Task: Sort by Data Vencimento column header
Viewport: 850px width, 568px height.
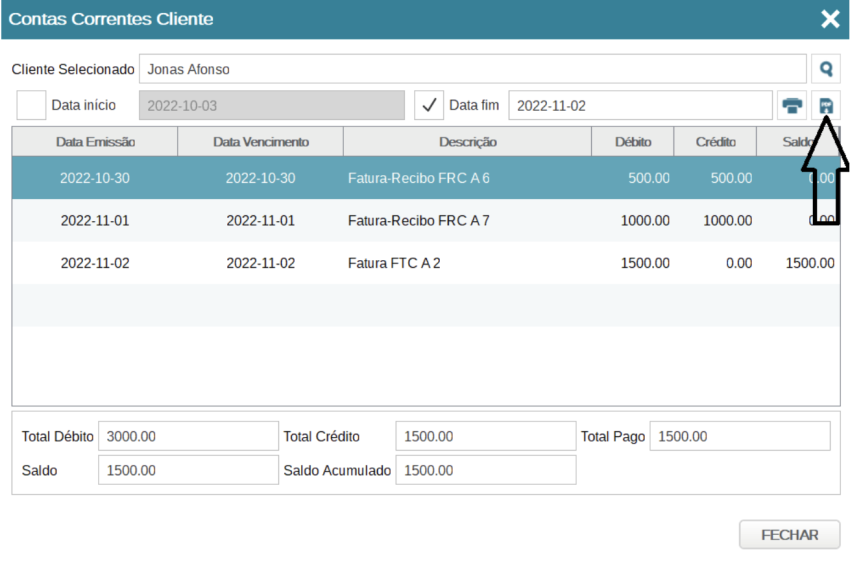Action: pos(260,142)
